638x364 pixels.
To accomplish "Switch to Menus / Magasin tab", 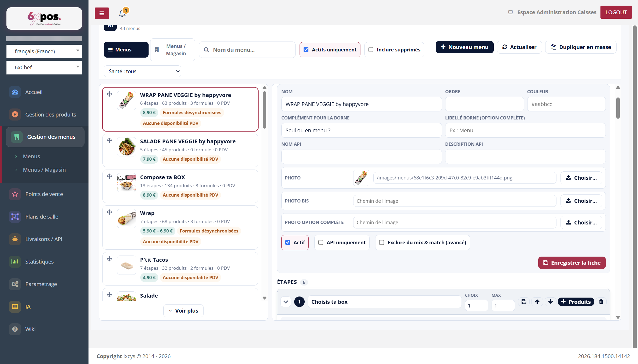I will pos(173,50).
